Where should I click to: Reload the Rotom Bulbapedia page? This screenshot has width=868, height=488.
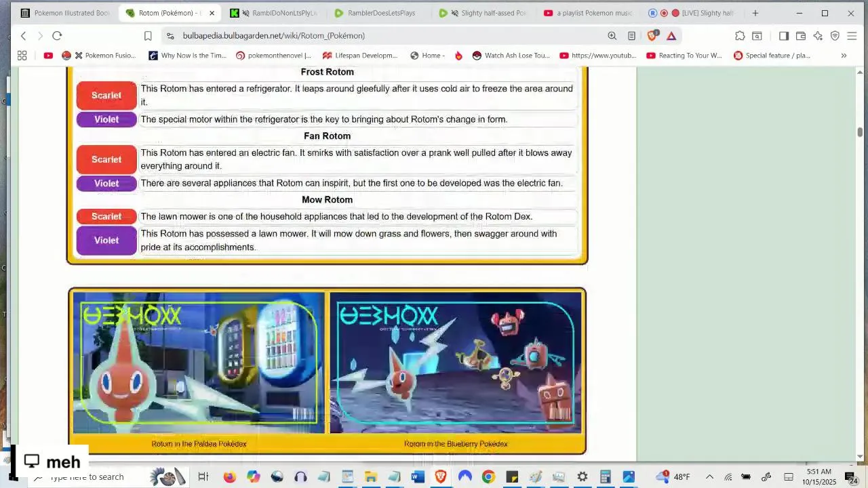coord(57,36)
